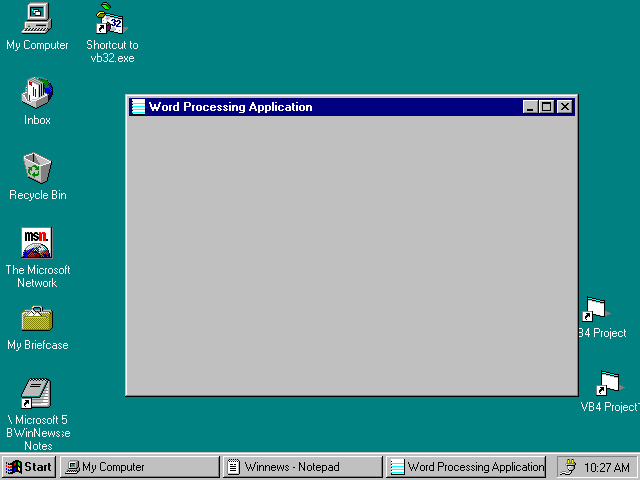Open The Microsoft Network icon
640x480 pixels.
point(37,243)
